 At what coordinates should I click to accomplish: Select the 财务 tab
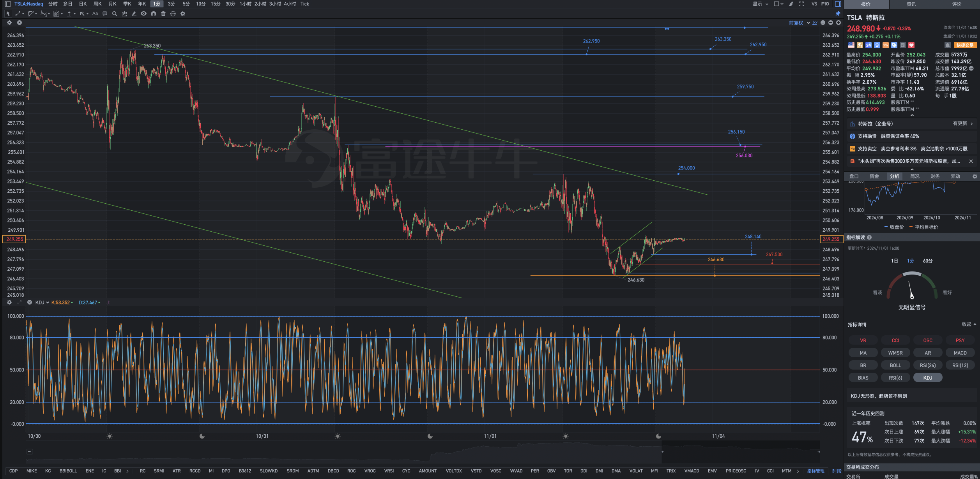pyautogui.click(x=935, y=176)
